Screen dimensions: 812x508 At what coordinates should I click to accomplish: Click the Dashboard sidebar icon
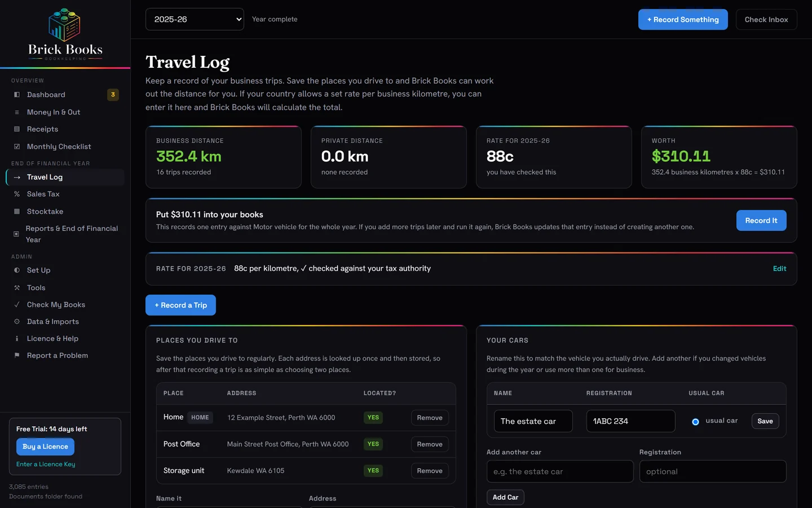tap(17, 95)
